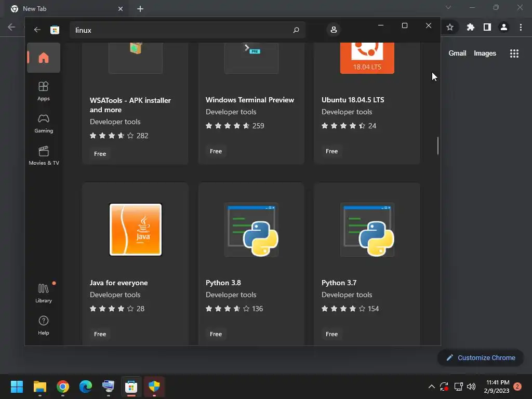Click the Free badge on Python 3.8
Screen dimensions: 532x399
(x=216, y=334)
